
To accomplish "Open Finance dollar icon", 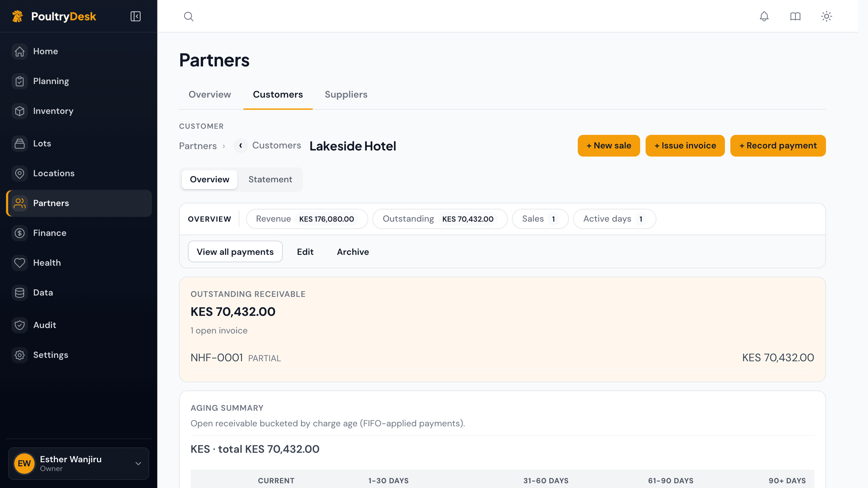I will (x=20, y=233).
